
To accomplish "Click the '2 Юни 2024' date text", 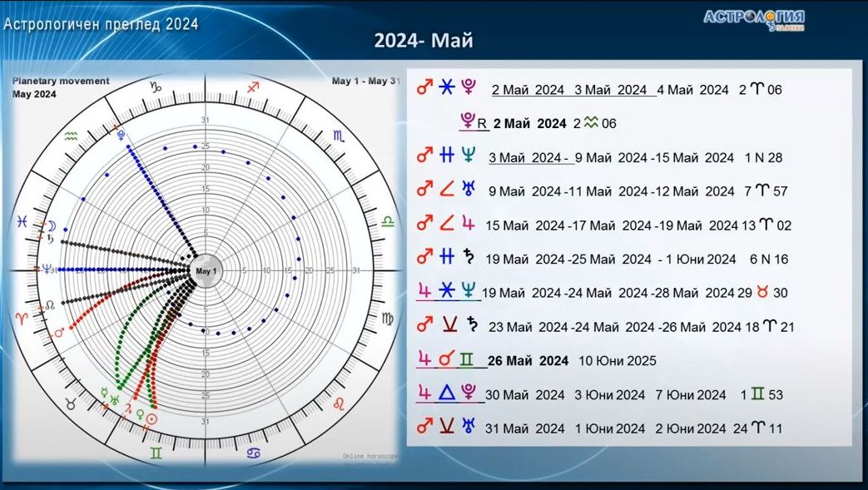I will 690,428.
